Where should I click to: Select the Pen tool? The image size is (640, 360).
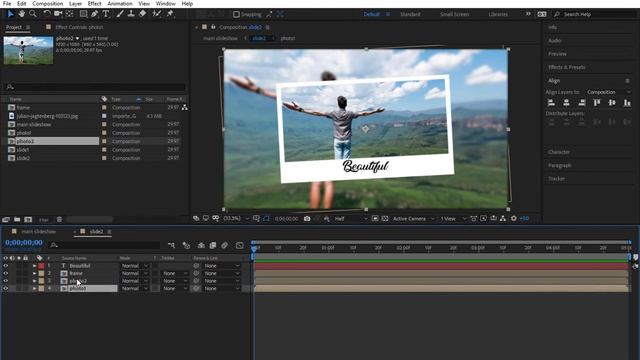pos(95,14)
